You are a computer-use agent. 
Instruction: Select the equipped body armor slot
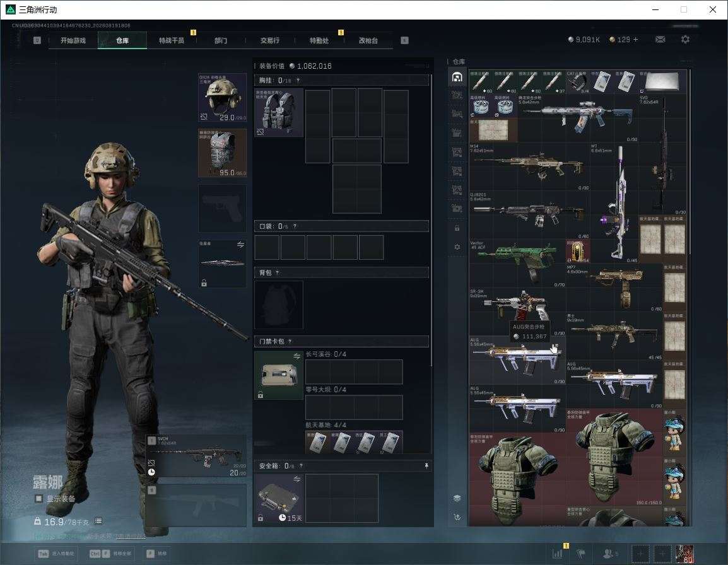pos(223,153)
